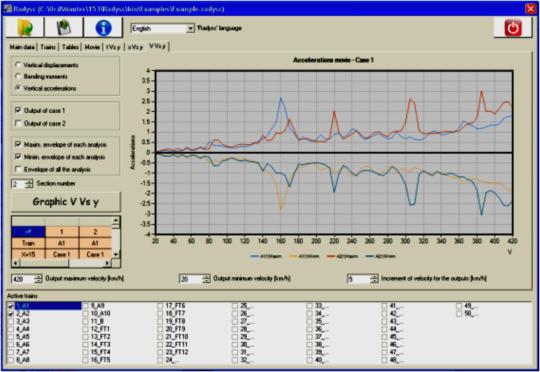Toggle Minim. envelope of each analysis
Viewport: 540px width, 372px height.
coord(18,157)
